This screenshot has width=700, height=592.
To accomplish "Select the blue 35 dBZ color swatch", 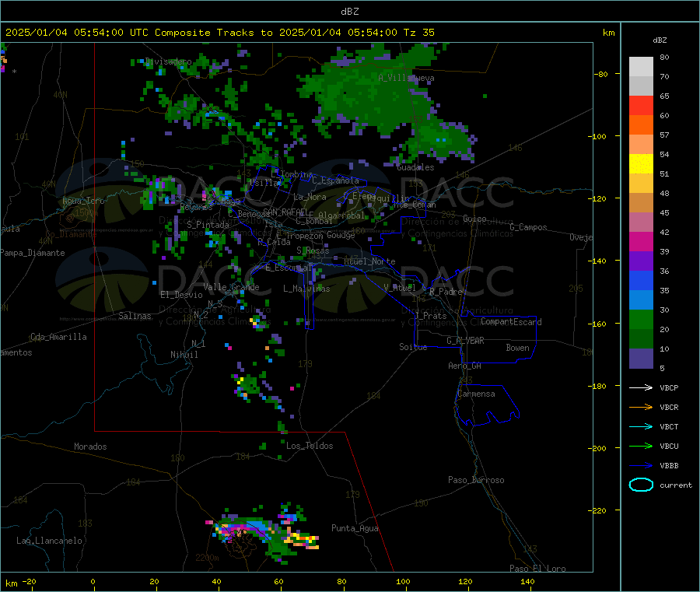I will coord(641,280).
